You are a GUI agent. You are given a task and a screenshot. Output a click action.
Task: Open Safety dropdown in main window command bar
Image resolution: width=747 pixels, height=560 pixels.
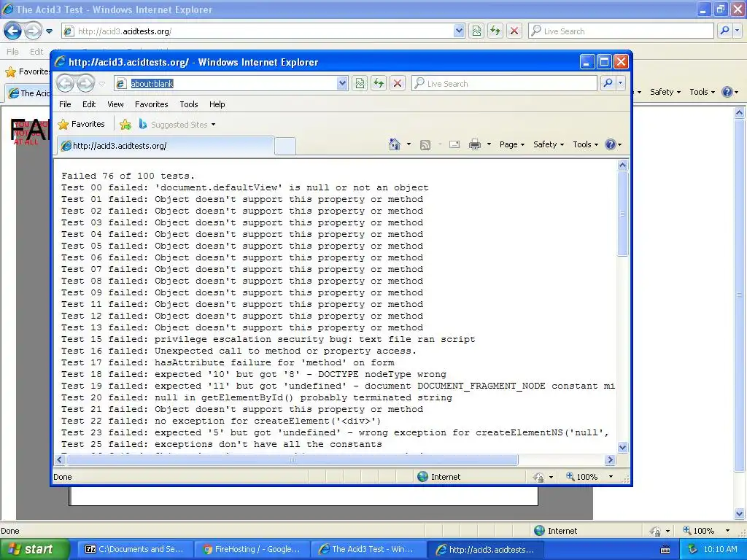[x=665, y=92]
